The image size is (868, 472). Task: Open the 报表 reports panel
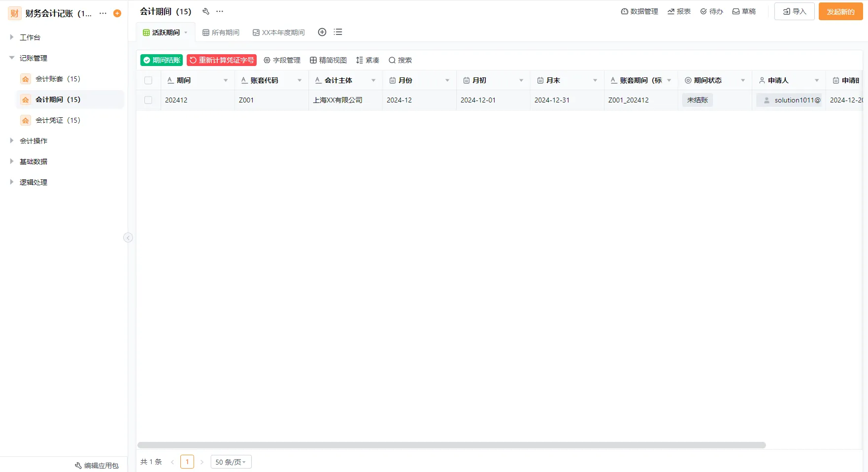point(679,11)
